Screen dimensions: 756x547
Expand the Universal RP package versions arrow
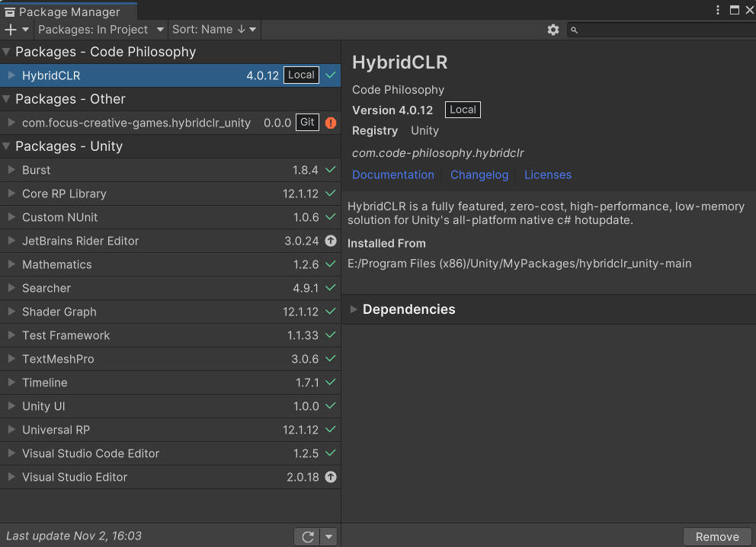click(12, 430)
